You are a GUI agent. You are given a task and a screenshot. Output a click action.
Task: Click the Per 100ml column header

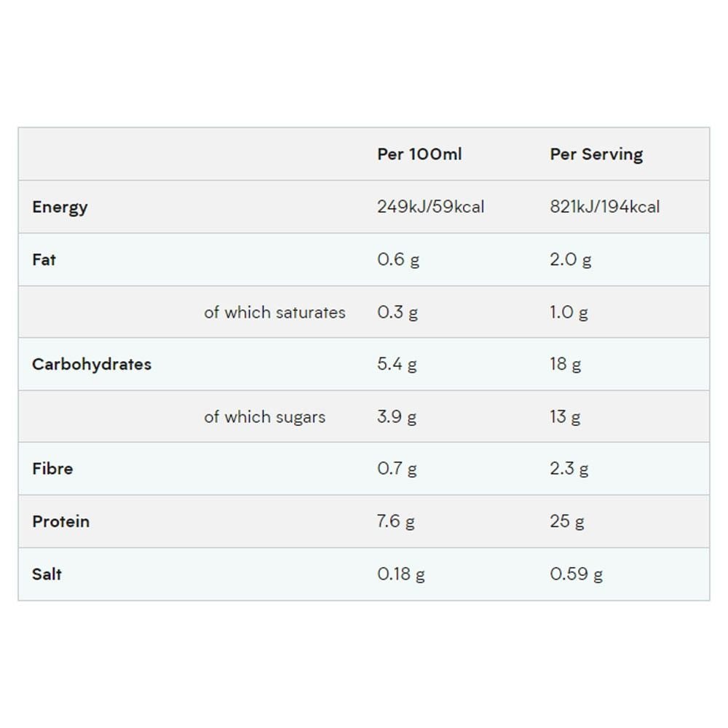click(x=419, y=154)
